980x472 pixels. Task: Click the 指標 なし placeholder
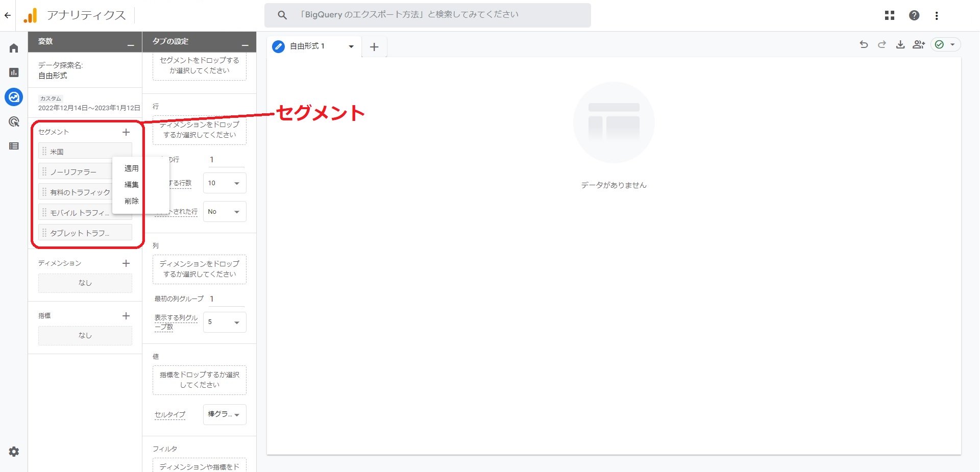[85, 336]
